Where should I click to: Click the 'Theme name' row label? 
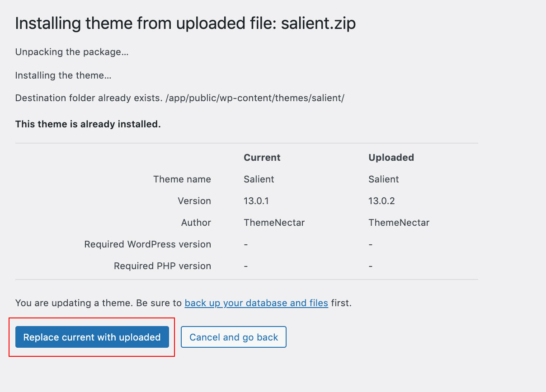[x=182, y=179]
